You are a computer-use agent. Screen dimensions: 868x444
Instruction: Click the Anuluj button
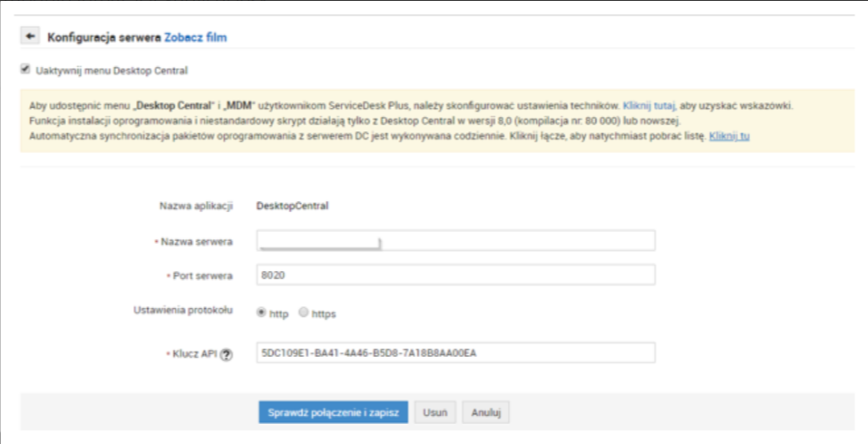click(x=486, y=412)
